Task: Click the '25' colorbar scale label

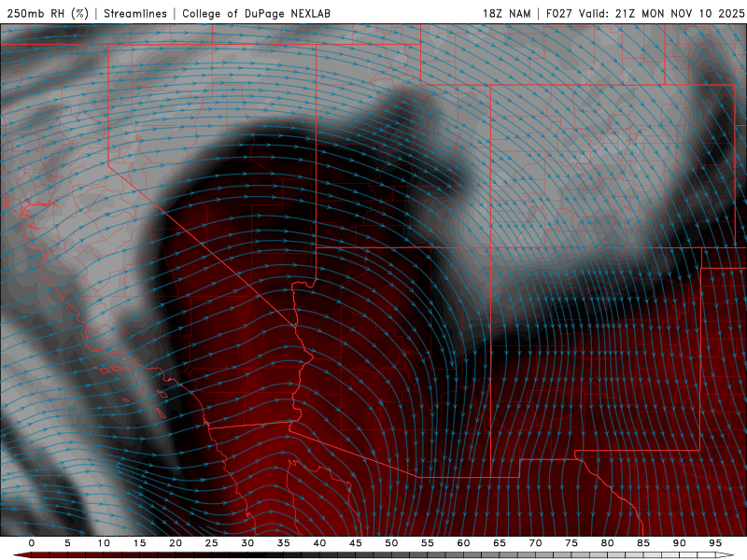Action: click(212, 543)
